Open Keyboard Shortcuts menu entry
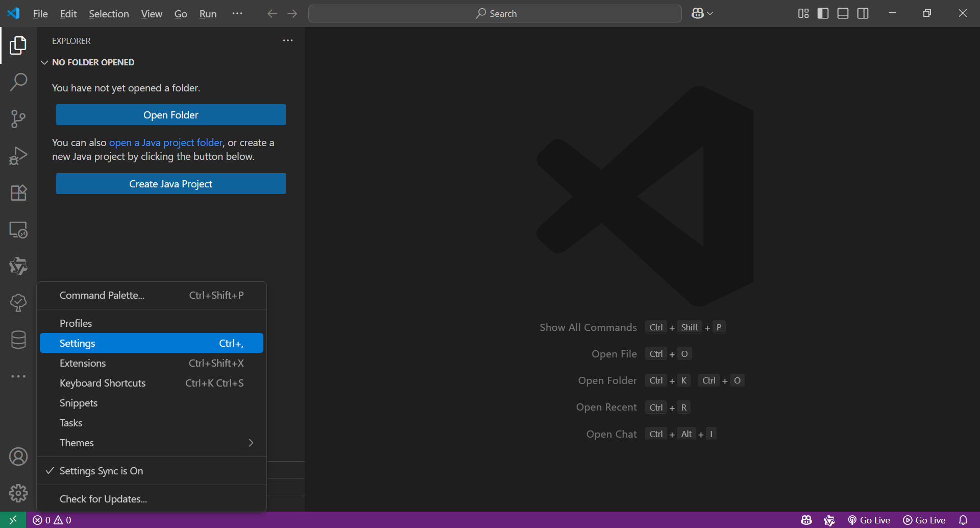 point(152,383)
